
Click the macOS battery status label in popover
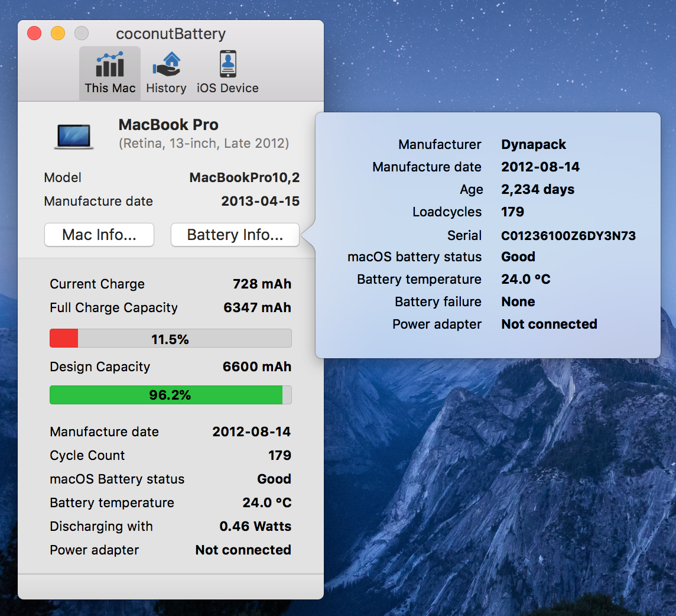click(x=414, y=257)
